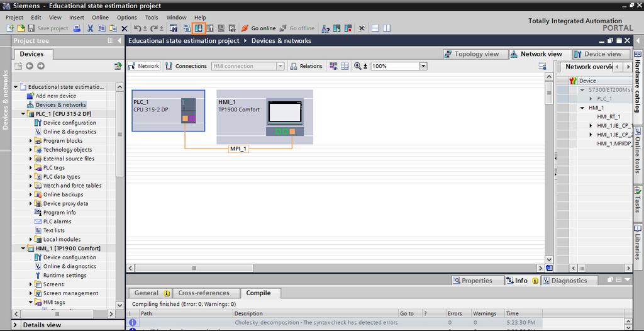The width and height of the screenshot is (644, 331).
Task: Click the Start runtime on PC icon
Action: pos(232,28)
